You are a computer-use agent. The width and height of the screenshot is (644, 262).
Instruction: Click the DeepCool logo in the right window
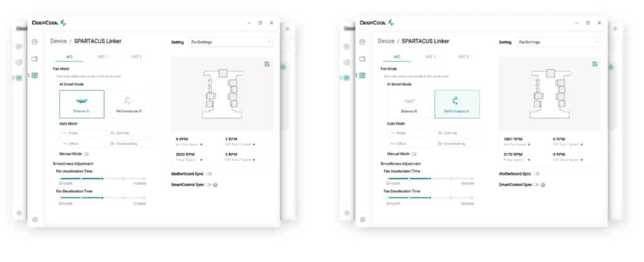(377, 23)
